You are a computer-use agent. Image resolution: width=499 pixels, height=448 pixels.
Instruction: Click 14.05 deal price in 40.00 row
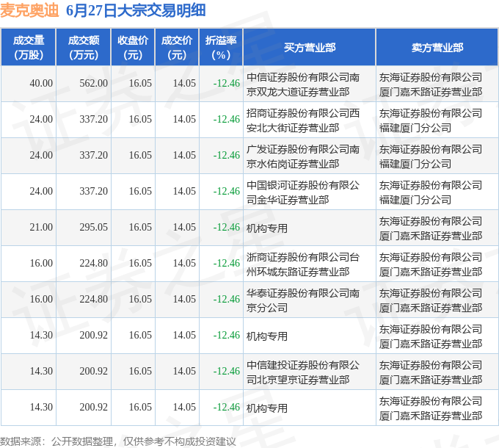click(x=184, y=84)
